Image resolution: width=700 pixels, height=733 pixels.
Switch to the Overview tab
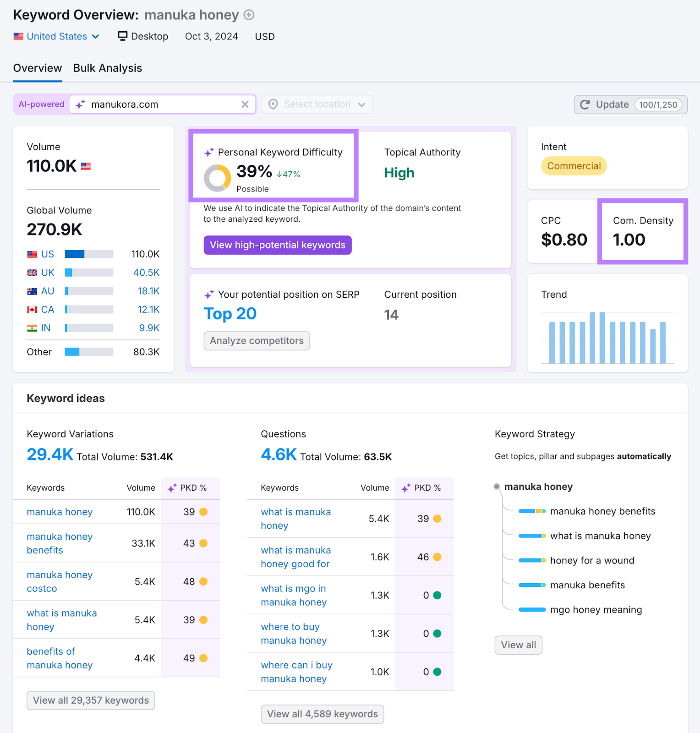point(38,68)
